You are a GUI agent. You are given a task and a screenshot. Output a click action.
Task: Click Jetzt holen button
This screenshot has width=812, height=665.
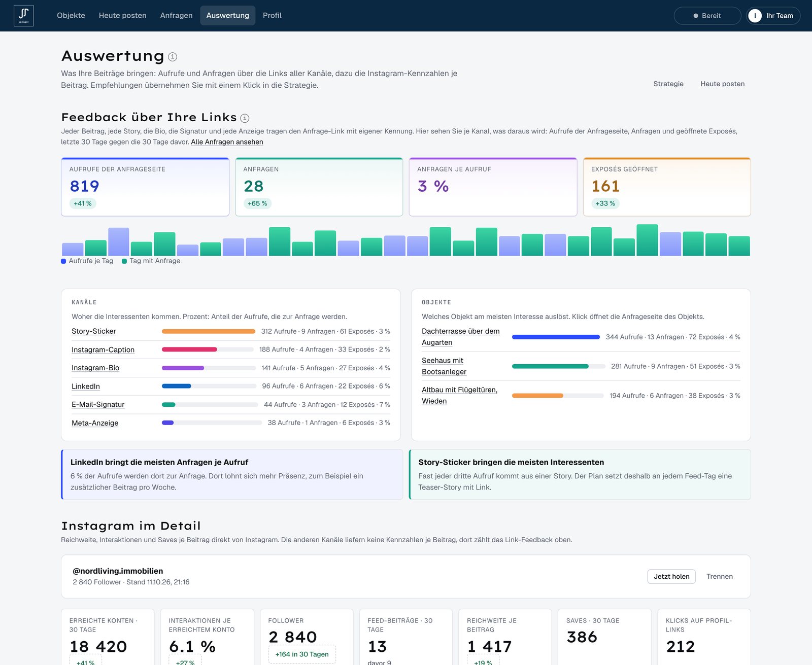[x=671, y=576]
